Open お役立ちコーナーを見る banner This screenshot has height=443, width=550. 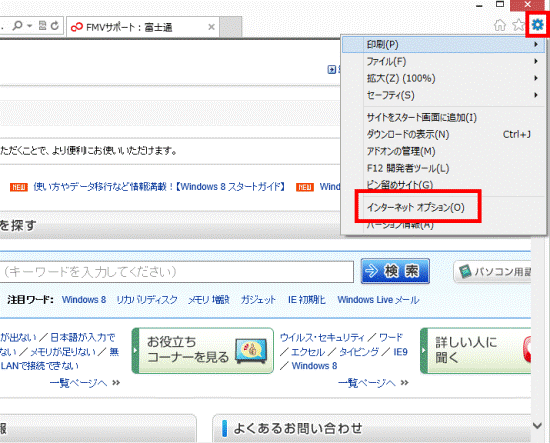203,351
